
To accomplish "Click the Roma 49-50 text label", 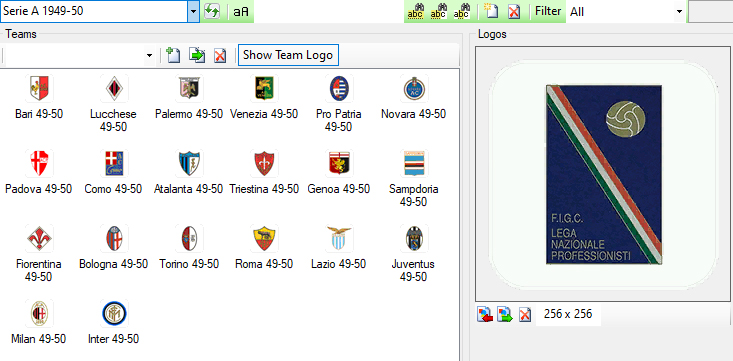I will pyautogui.click(x=264, y=264).
